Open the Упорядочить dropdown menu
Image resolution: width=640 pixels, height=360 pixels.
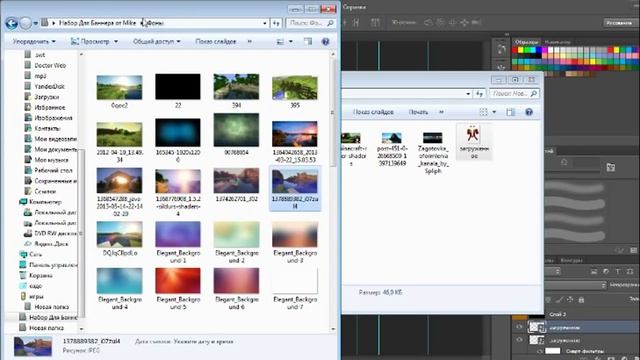click(34, 42)
